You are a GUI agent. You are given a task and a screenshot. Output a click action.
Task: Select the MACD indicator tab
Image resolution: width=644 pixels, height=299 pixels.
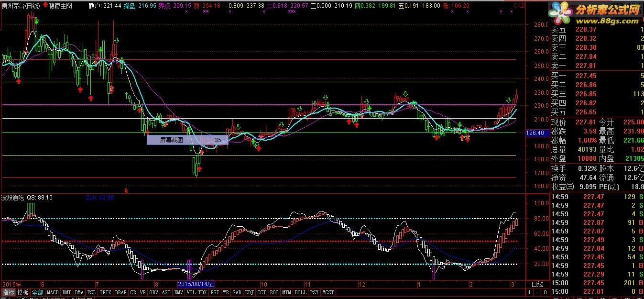click(53, 292)
